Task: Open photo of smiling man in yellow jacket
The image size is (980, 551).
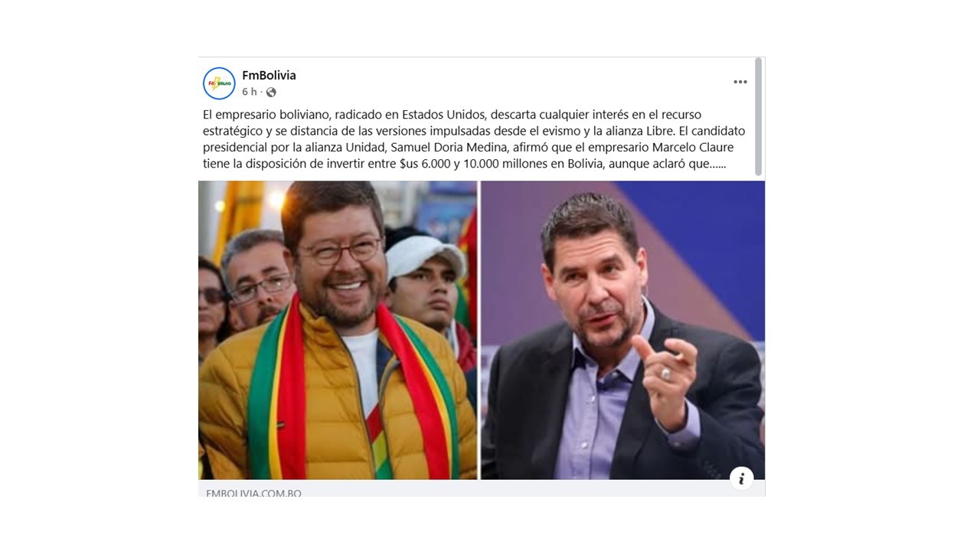Action: pos(338,330)
